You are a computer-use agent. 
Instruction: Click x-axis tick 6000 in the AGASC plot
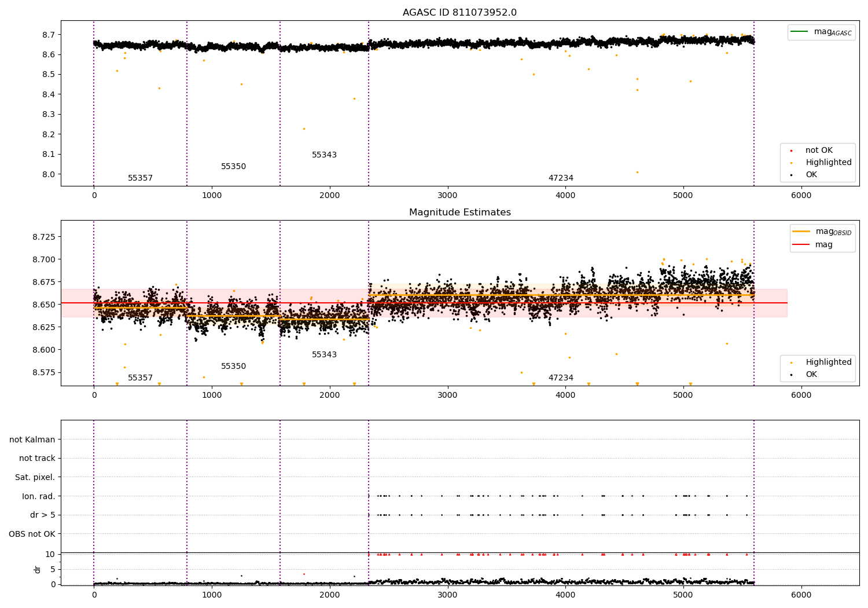point(801,196)
